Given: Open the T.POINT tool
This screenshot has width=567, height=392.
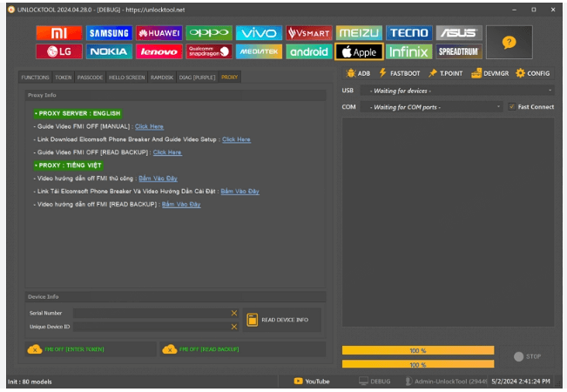Looking at the screenshot, I should point(446,73).
